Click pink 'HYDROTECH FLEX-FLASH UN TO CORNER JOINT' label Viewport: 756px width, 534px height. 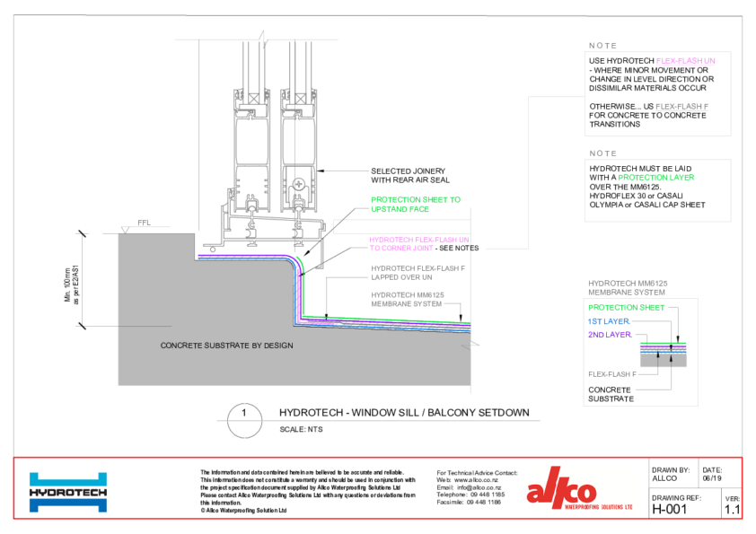coord(419,244)
